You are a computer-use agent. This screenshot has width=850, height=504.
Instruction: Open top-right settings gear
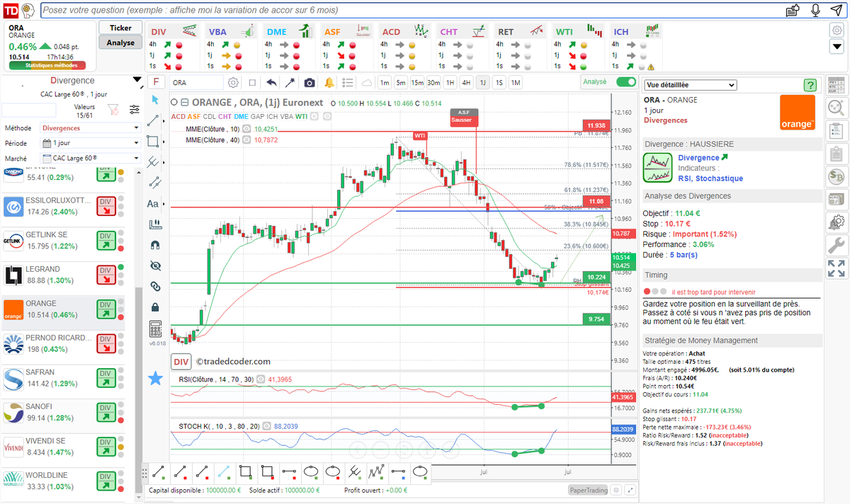pos(837,30)
